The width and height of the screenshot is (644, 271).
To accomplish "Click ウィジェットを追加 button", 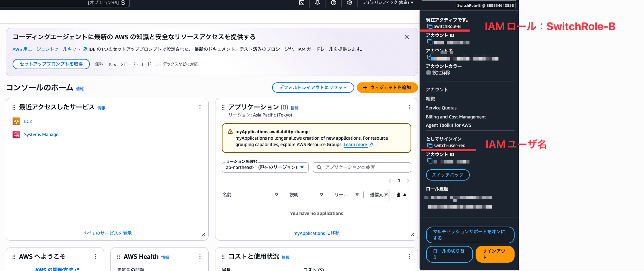I will click(x=387, y=88).
